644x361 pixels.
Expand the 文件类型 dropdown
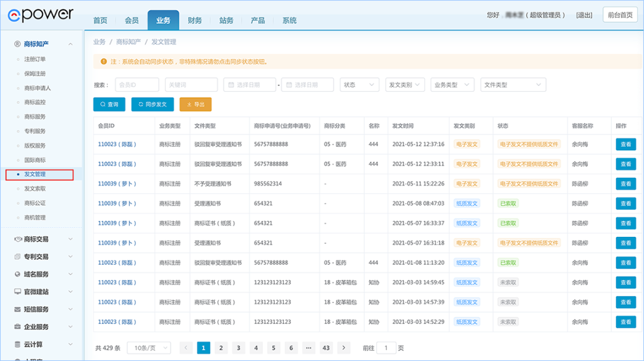click(x=513, y=85)
